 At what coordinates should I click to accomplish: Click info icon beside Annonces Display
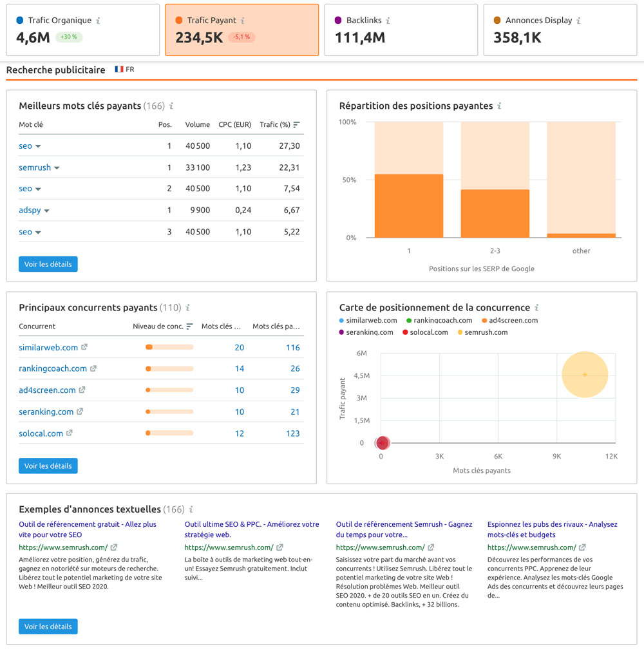pyautogui.click(x=578, y=21)
